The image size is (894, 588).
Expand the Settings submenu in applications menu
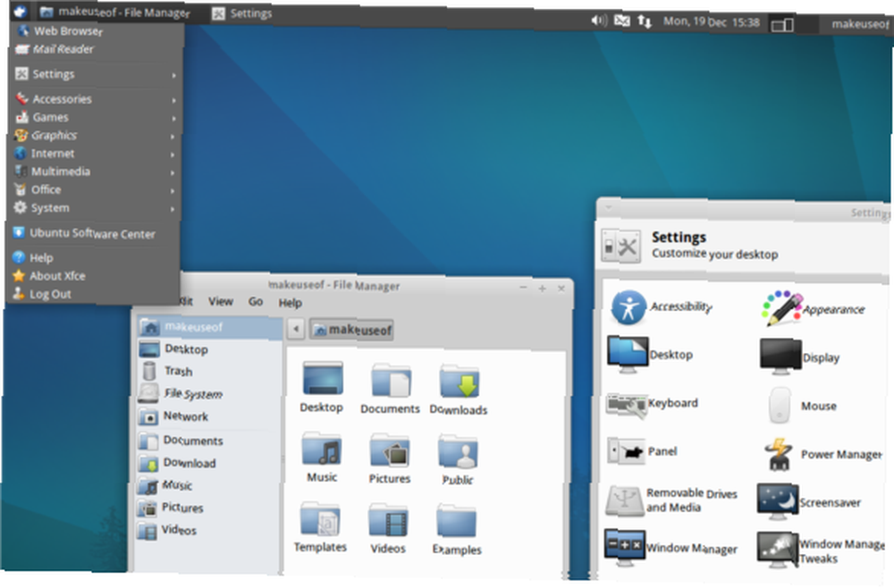(96, 74)
